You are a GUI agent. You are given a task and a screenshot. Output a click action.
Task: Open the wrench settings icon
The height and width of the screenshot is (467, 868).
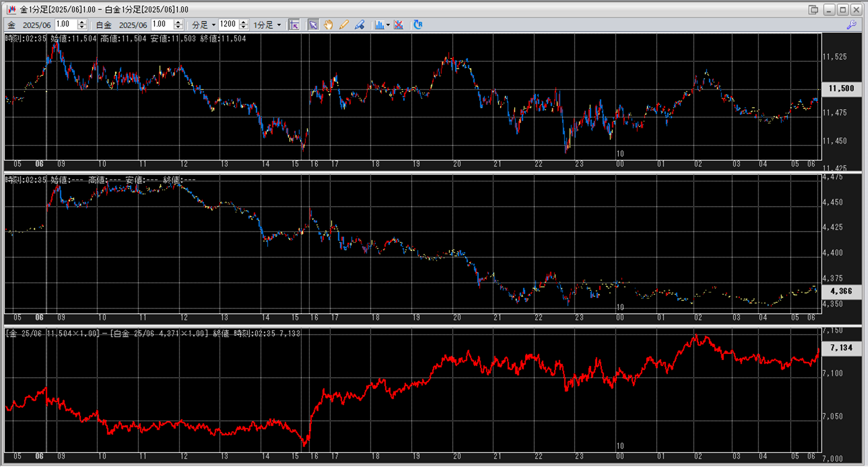point(851,25)
